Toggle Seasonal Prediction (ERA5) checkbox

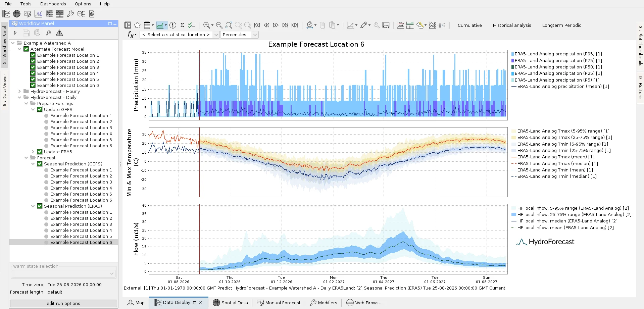[40, 206]
